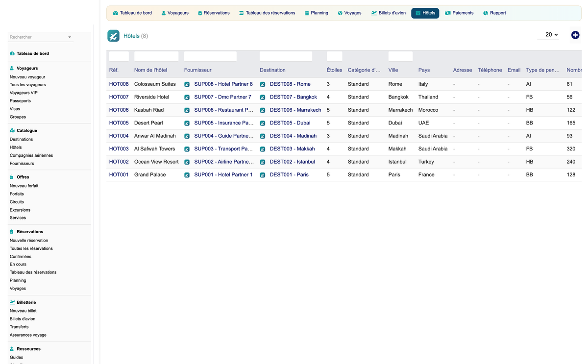This screenshot has height=364, width=588.
Task: Open Nouveau forfait in sidebar
Action: (24, 186)
